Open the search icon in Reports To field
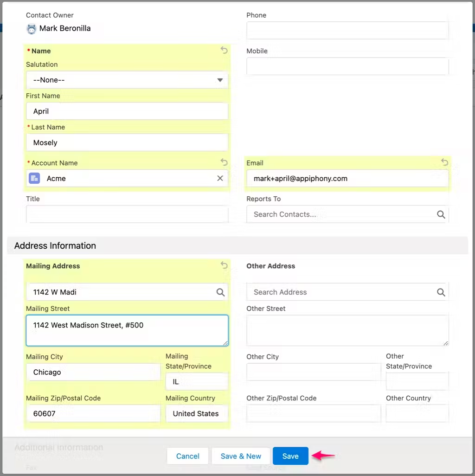This screenshot has width=475, height=476. tap(440, 214)
